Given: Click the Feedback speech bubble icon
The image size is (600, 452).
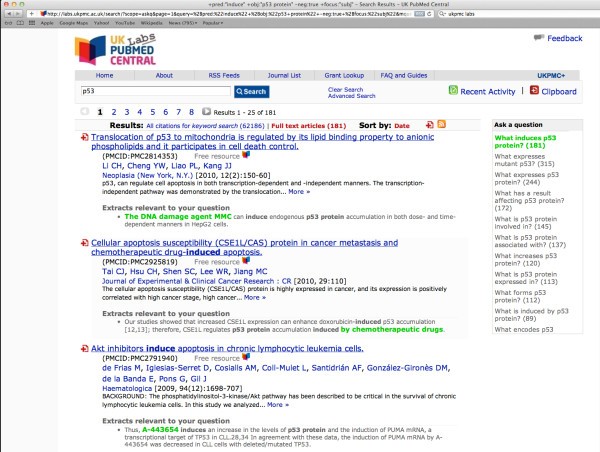Looking at the screenshot, I should pos(539,38).
